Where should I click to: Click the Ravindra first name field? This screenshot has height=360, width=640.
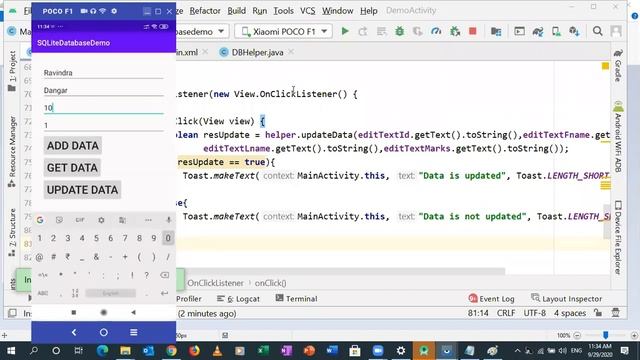(x=104, y=73)
